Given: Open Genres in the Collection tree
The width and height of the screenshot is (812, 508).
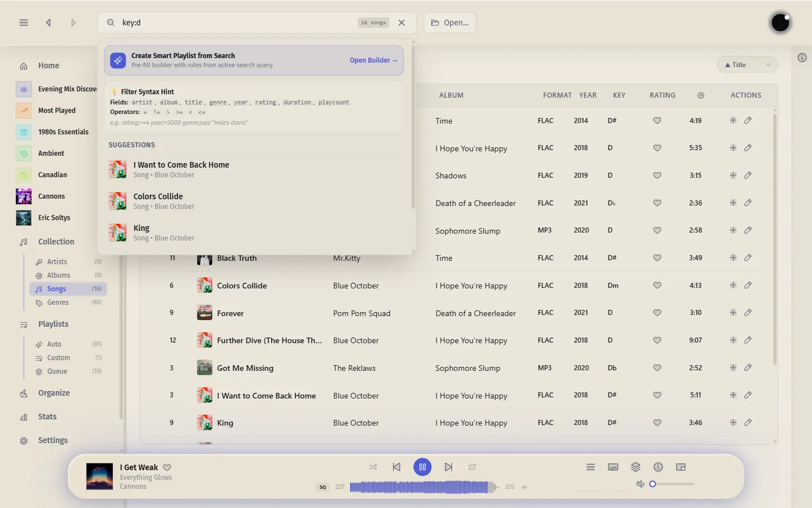Looking at the screenshot, I should [68, 303].
